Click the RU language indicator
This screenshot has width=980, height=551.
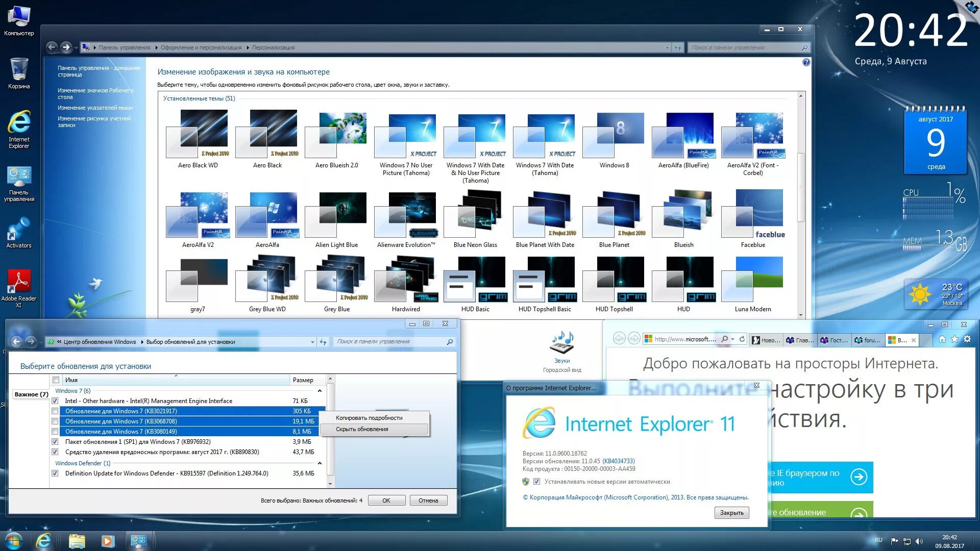878,540
